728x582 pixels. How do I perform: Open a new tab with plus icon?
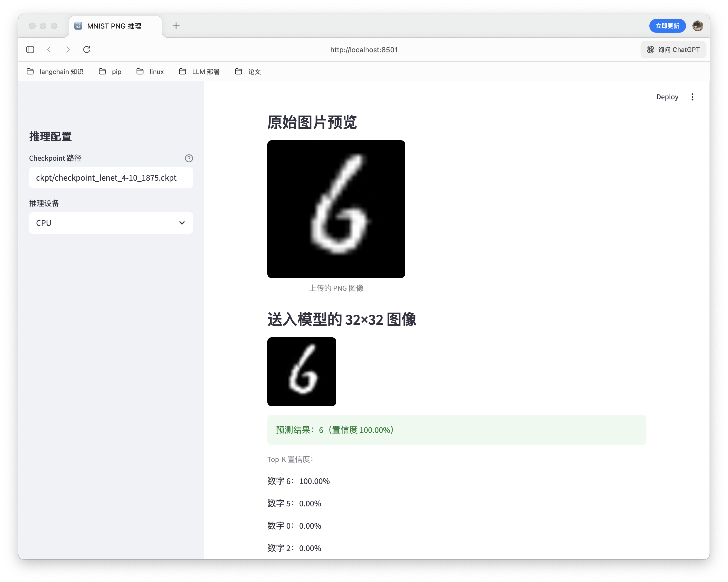[176, 26]
